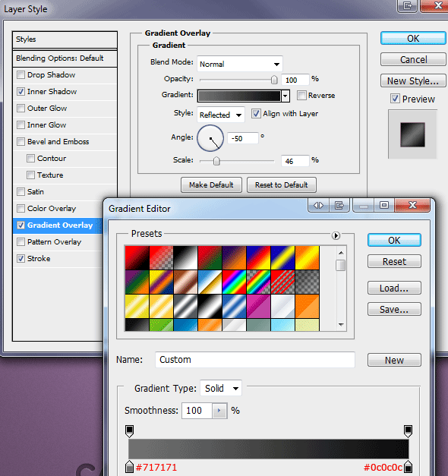Open the Blend Mode dropdown

click(x=240, y=64)
